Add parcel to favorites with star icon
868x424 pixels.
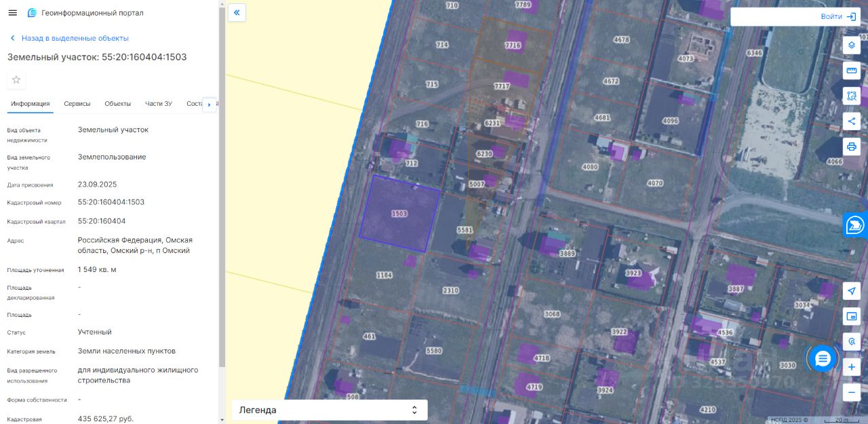[16, 80]
